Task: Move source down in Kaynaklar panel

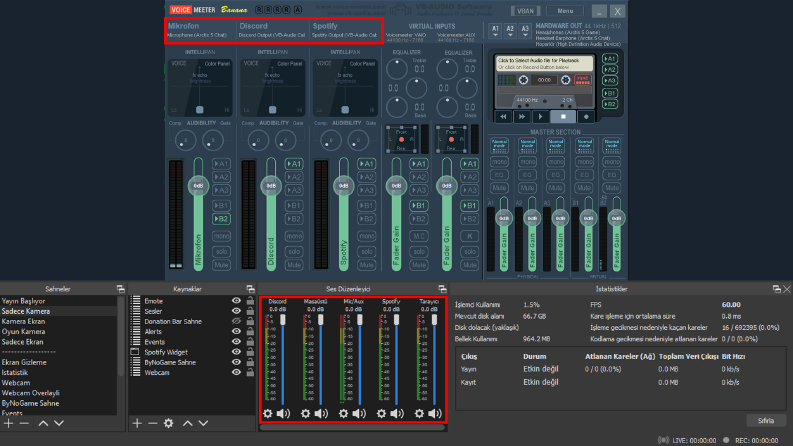Action: click(x=203, y=423)
